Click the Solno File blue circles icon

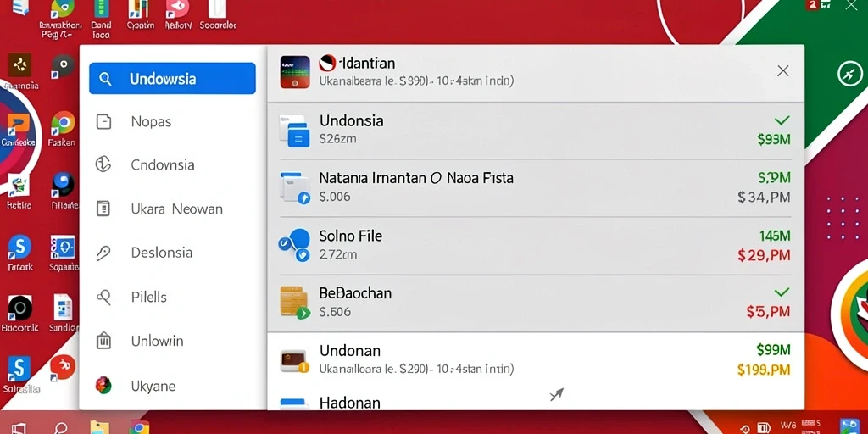click(x=294, y=245)
